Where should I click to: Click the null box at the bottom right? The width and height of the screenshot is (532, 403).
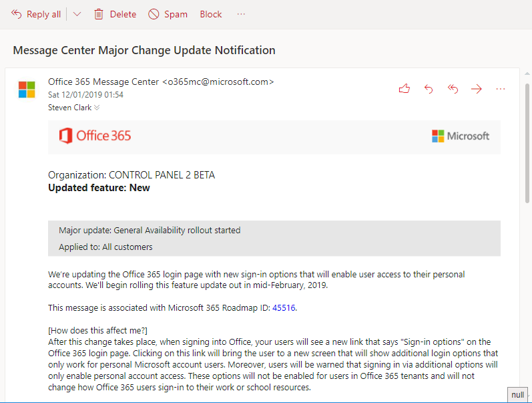coord(517,394)
